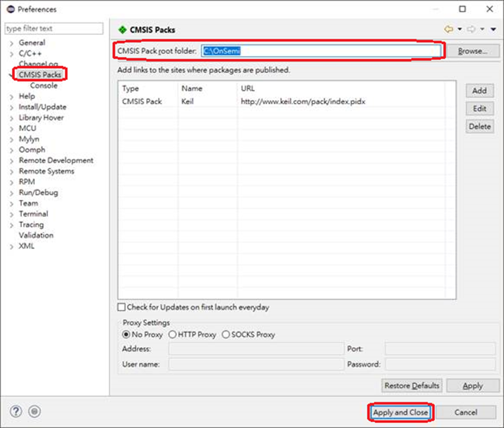Enable Check for Updates on first launch
This screenshot has width=504, height=428.
click(x=122, y=307)
